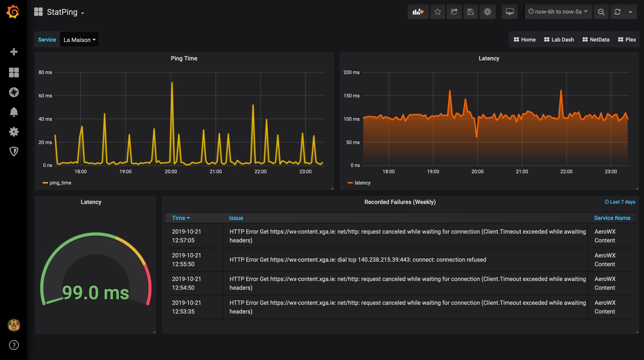The height and width of the screenshot is (360, 644).
Task: Open the Ping Time panel title menu
Action: pos(184,58)
